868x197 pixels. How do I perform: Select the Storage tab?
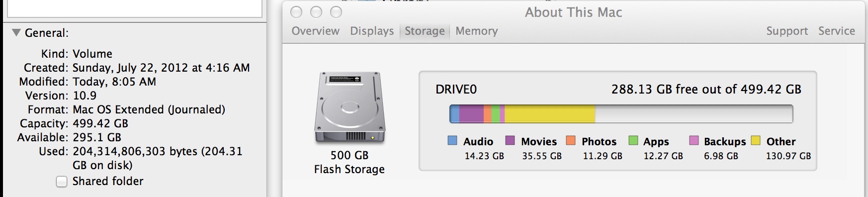click(425, 31)
